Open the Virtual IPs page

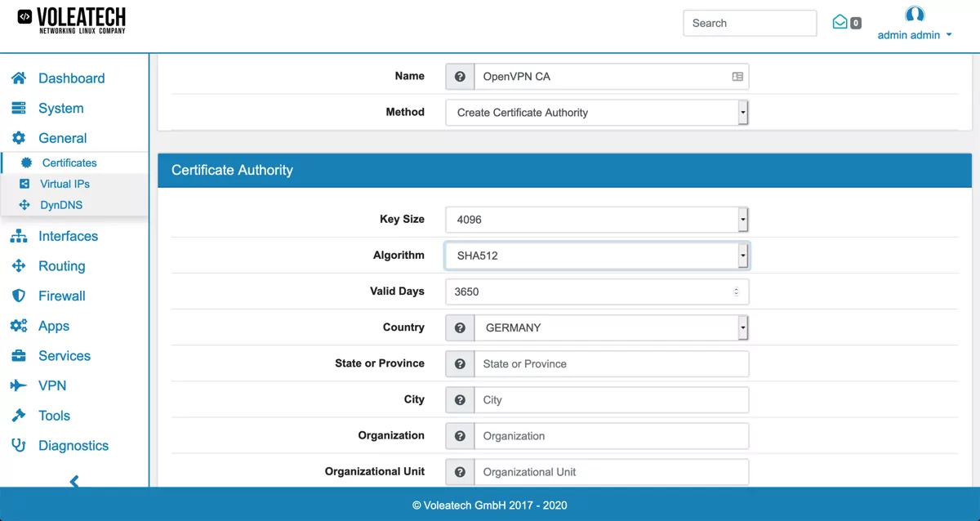pyautogui.click(x=65, y=184)
